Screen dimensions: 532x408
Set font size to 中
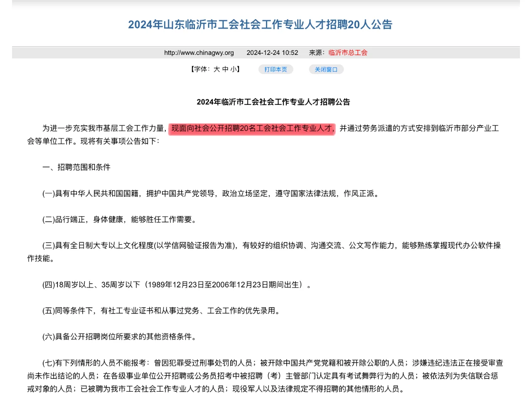point(225,69)
